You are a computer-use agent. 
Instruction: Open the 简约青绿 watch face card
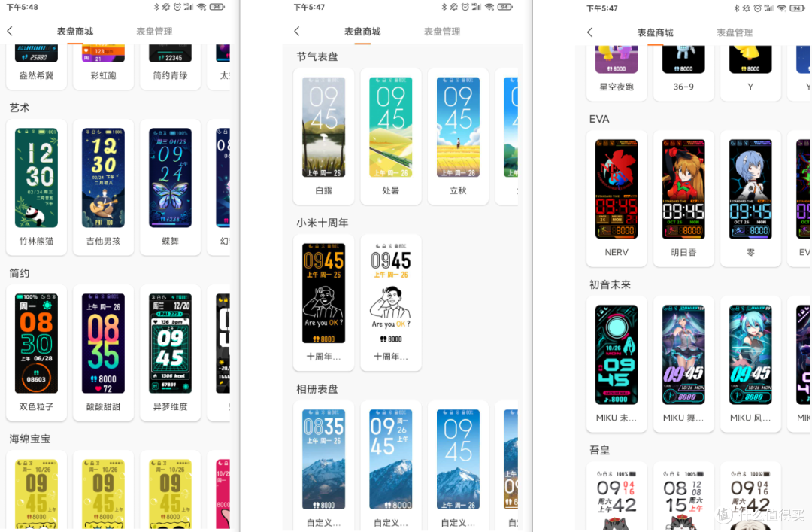point(171,66)
